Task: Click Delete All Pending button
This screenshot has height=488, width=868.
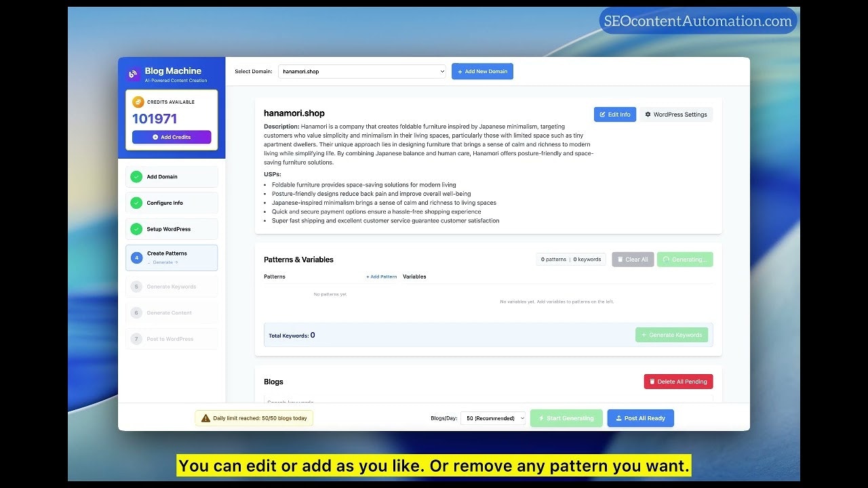Action: [x=678, y=382]
